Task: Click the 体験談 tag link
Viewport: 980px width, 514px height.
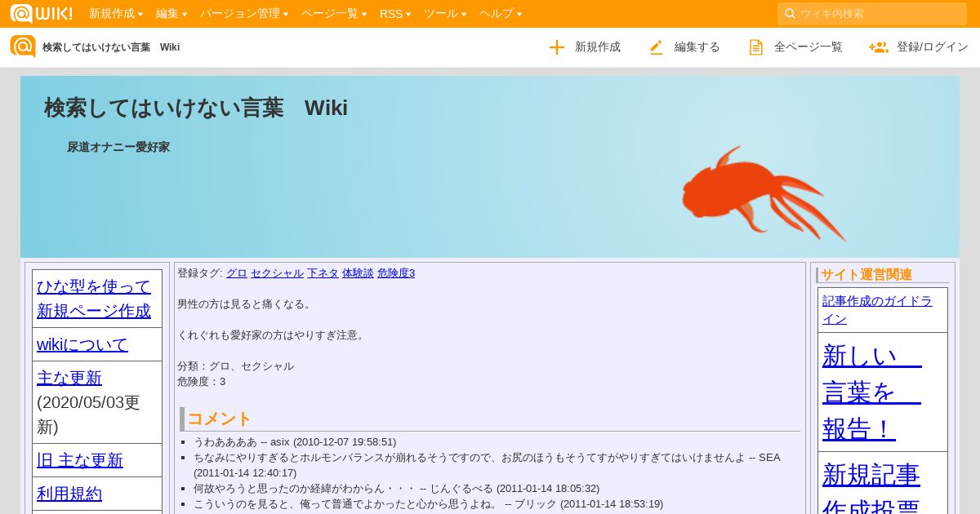Action: (x=358, y=273)
